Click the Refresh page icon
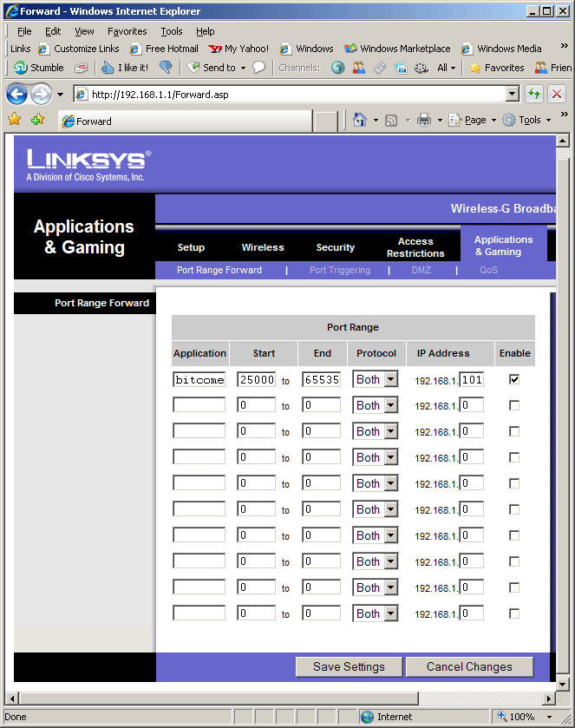 (x=534, y=95)
